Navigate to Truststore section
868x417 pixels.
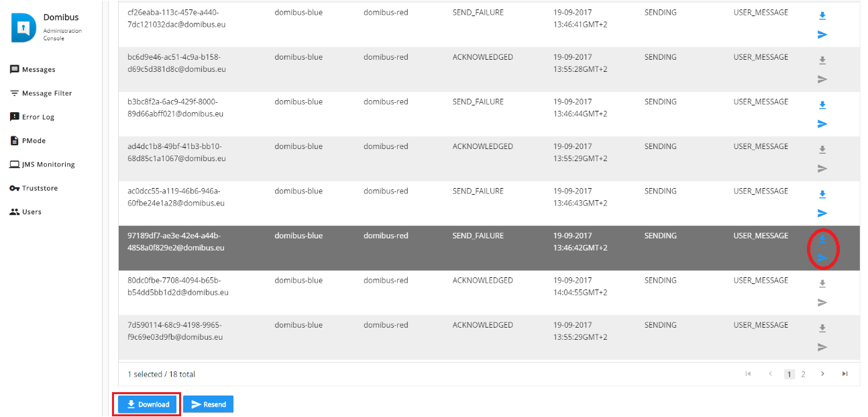(40, 189)
